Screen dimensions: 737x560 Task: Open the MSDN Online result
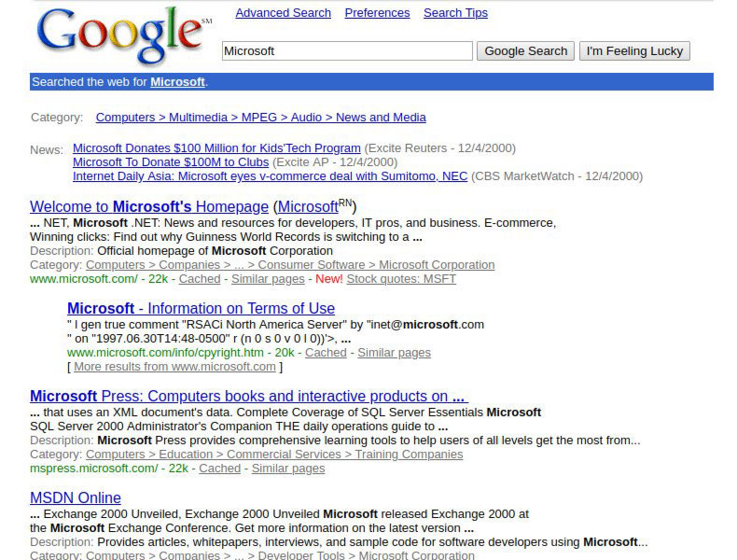(76, 498)
